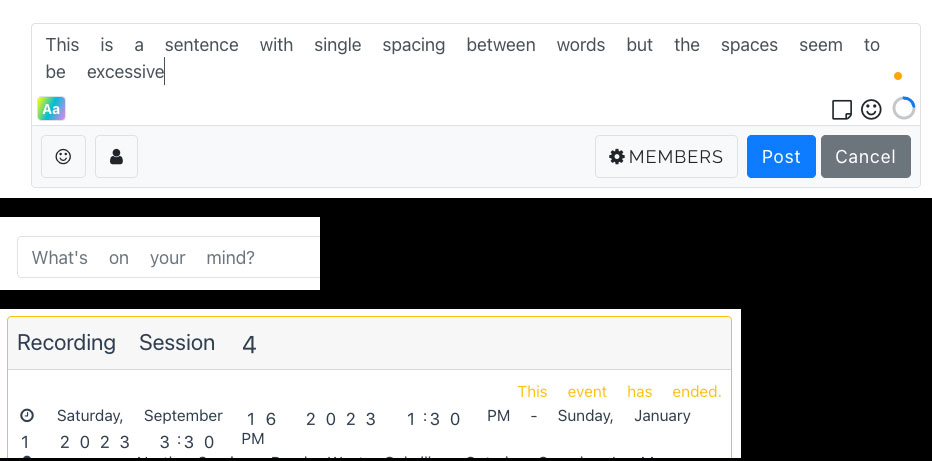
Task: Click the smiley face inside the text area
Action: 871,109
